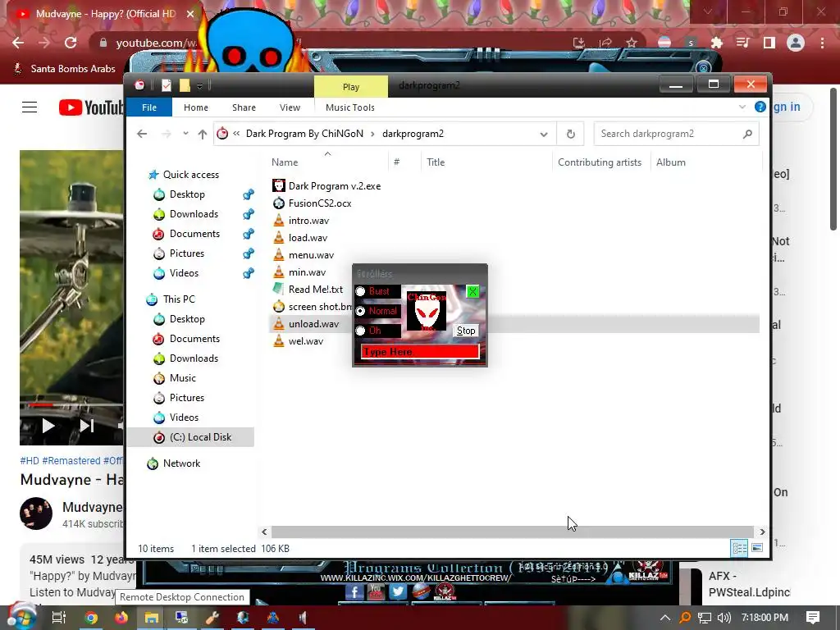Screen dimensions: 840x630
Task: Click Dark Program By ChiNGoN breadcrumb
Action: click(304, 134)
